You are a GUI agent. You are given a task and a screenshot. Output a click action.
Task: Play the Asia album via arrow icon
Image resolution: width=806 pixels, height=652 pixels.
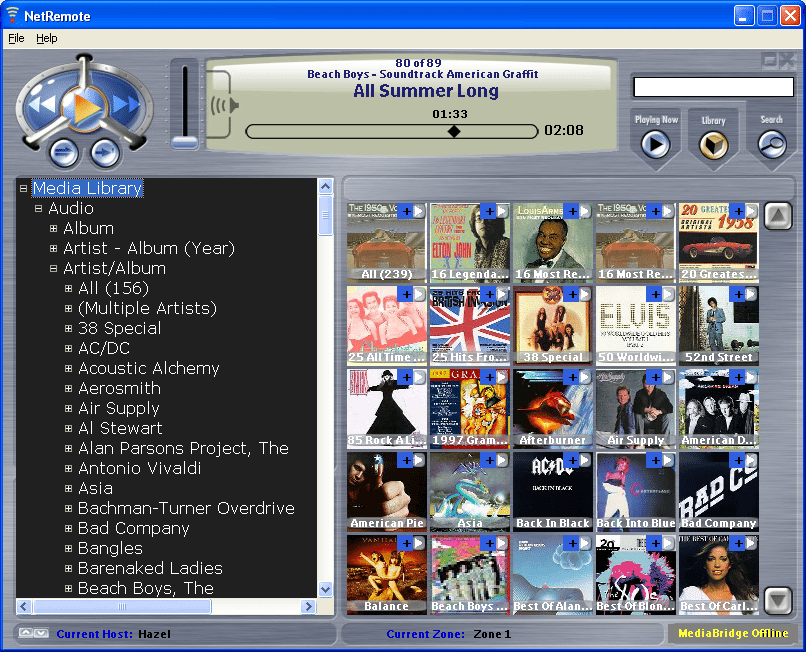coord(502,461)
